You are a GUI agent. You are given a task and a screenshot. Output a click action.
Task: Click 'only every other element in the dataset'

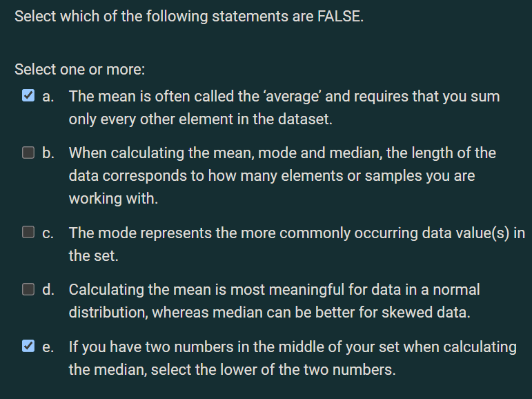tap(200, 119)
